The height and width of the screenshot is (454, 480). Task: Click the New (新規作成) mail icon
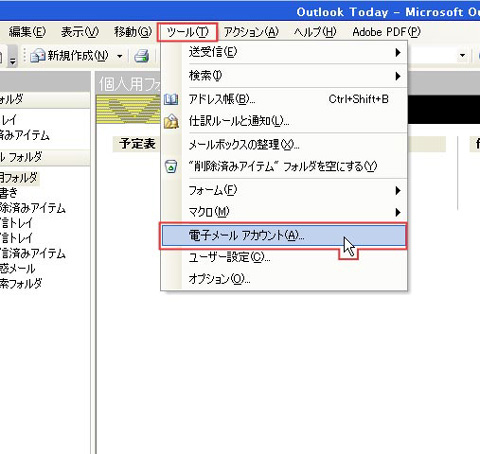coord(37,56)
